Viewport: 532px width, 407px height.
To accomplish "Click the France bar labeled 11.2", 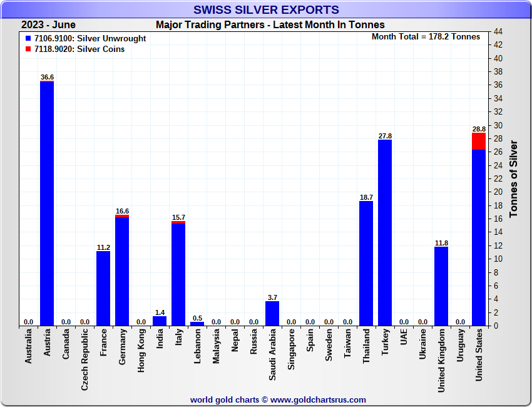I will 103,289.
